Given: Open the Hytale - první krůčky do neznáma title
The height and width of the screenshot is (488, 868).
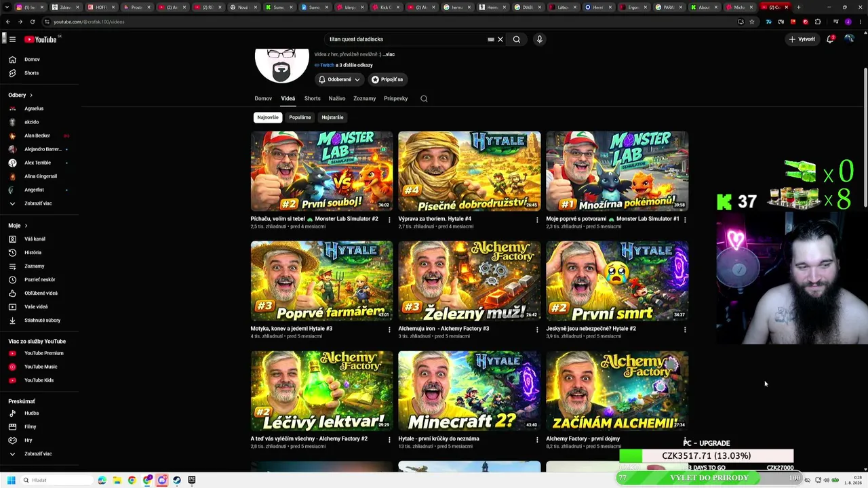Looking at the screenshot, I should pos(439,439).
